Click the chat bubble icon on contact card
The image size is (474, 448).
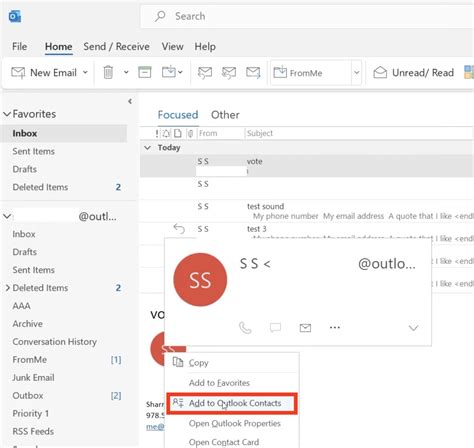pos(275,328)
